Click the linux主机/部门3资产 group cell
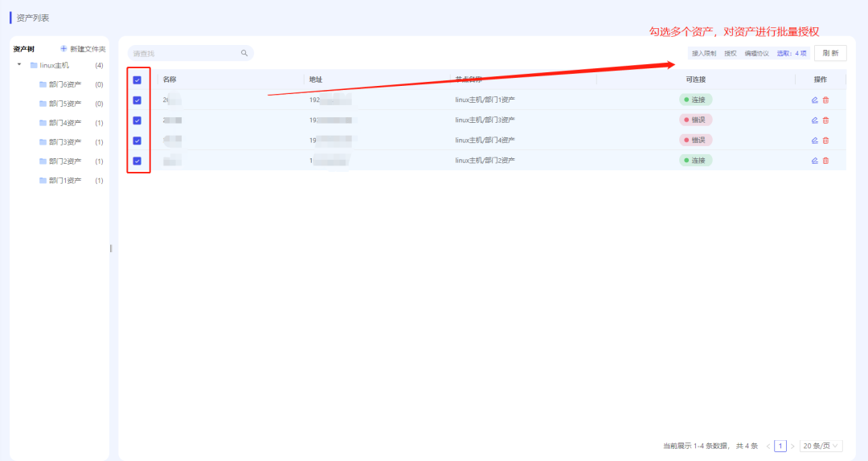Viewport: 868px width, 461px height. pyautogui.click(x=485, y=120)
